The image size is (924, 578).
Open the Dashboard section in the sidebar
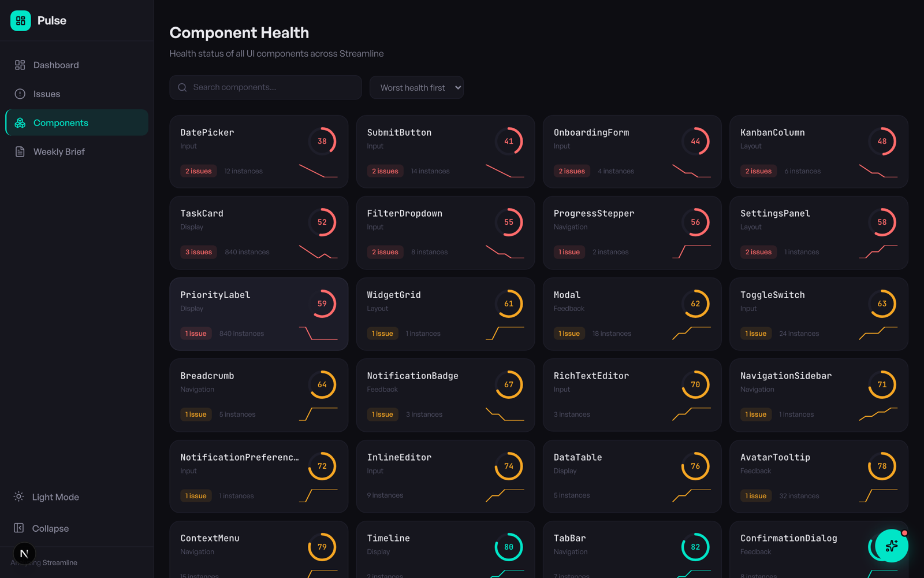55,65
